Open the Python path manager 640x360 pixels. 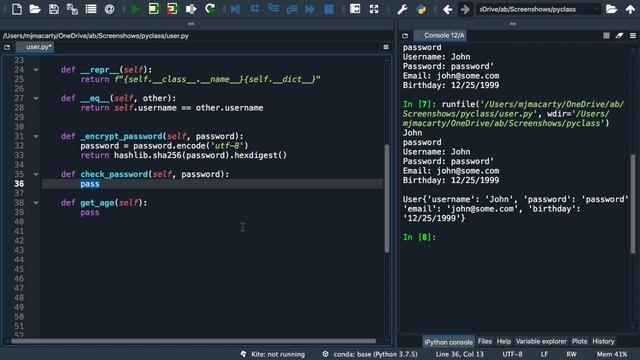click(422, 9)
